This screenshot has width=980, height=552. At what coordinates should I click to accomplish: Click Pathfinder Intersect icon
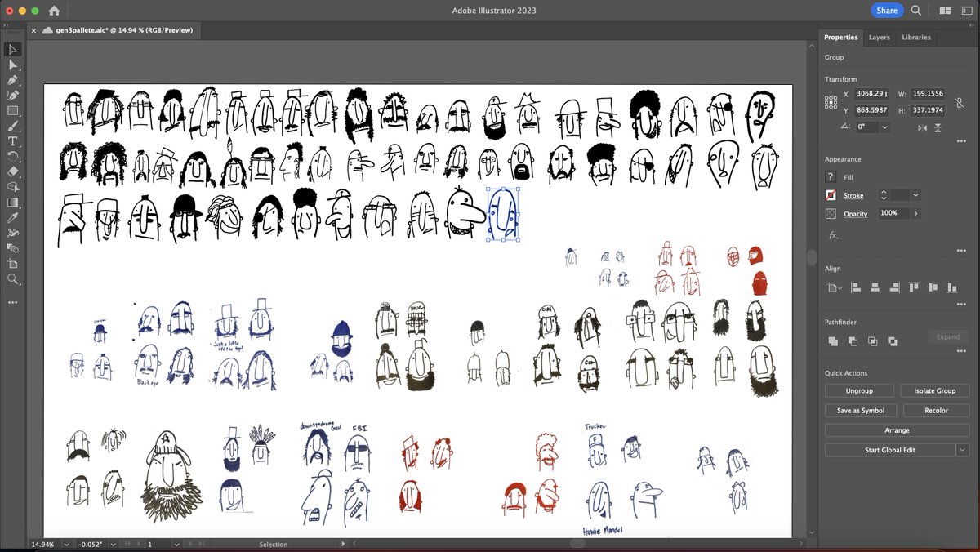(x=872, y=341)
